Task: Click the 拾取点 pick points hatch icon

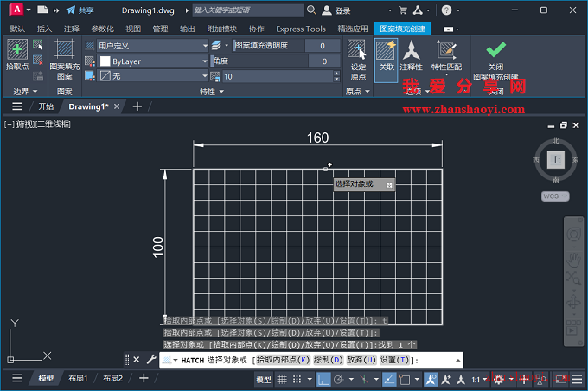Action: click(17, 49)
